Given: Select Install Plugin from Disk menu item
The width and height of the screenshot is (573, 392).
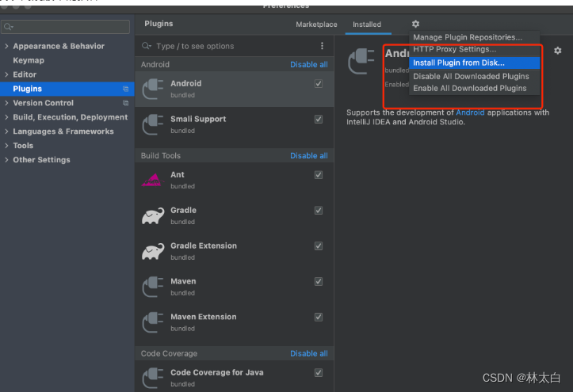Looking at the screenshot, I should [x=459, y=63].
